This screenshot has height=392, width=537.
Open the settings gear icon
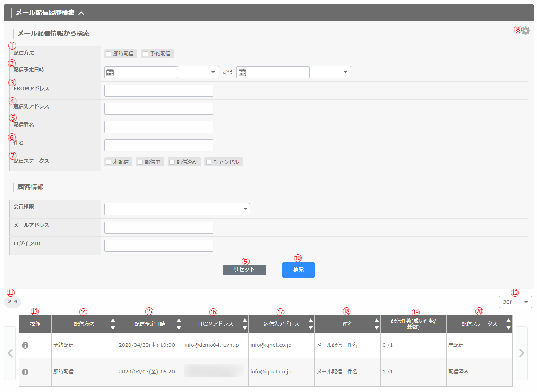(x=525, y=31)
